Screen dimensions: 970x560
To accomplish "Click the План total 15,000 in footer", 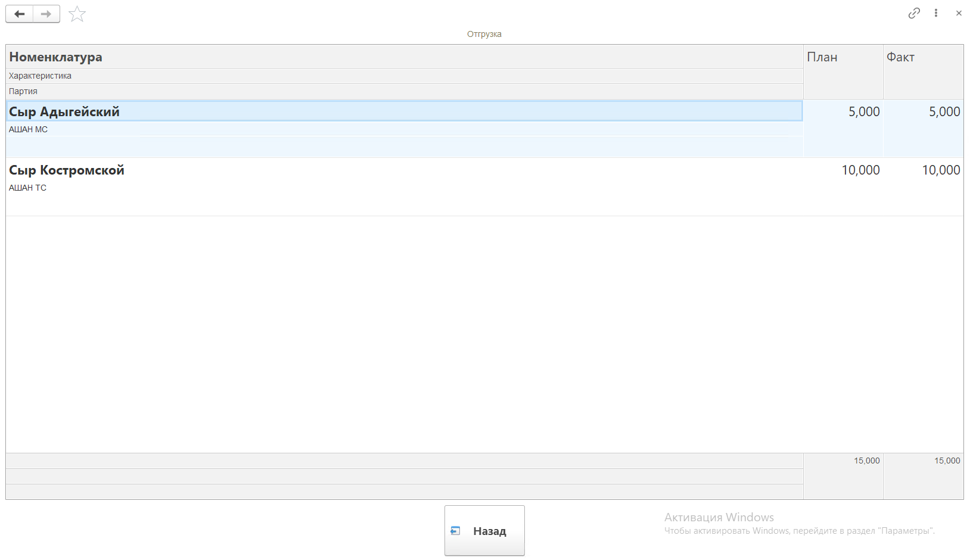I will coord(866,461).
